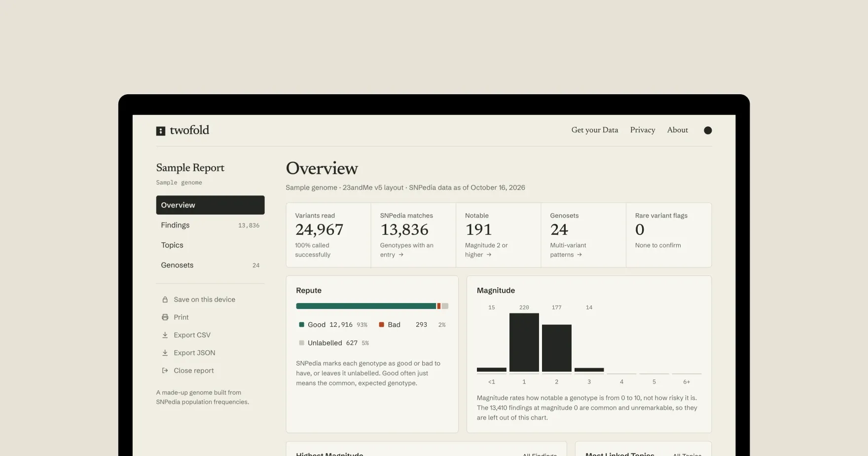Click the green segment of Repute bar
868x456 pixels.
point(366,306)
